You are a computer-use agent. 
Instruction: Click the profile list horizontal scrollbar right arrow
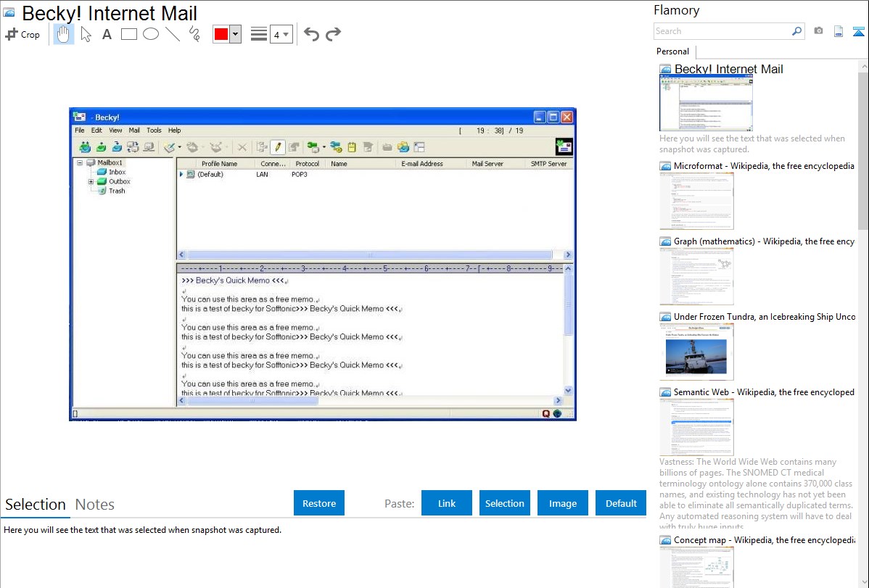coord(567,254)
